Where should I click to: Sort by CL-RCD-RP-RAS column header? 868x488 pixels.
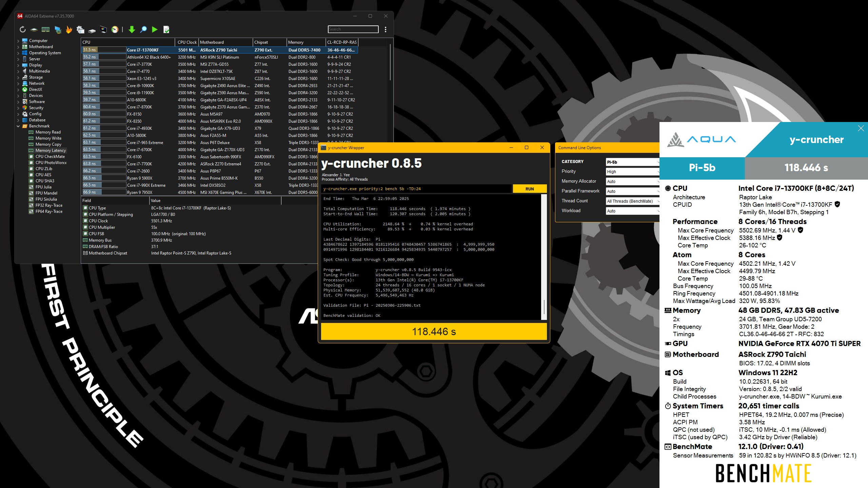[342, 42]
